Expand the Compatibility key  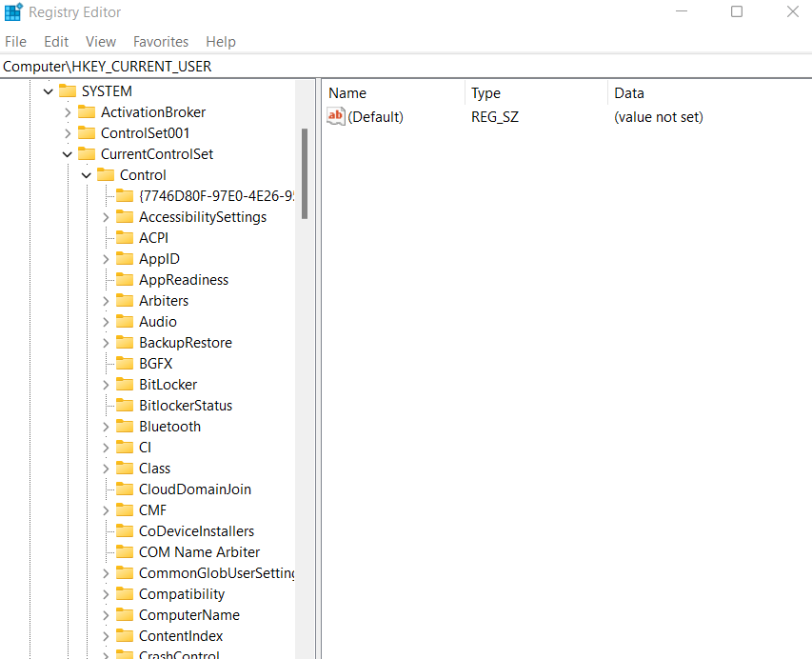tap(106, 594)
